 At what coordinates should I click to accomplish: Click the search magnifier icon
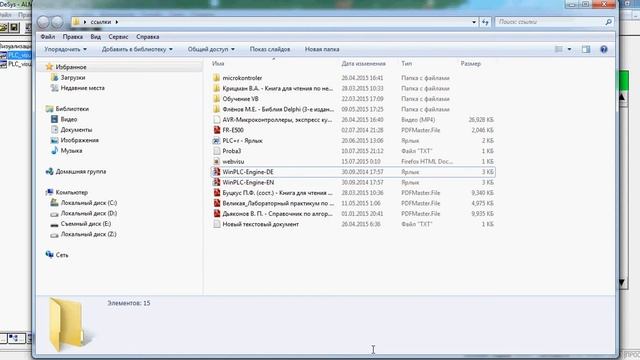tap(608, 22)
